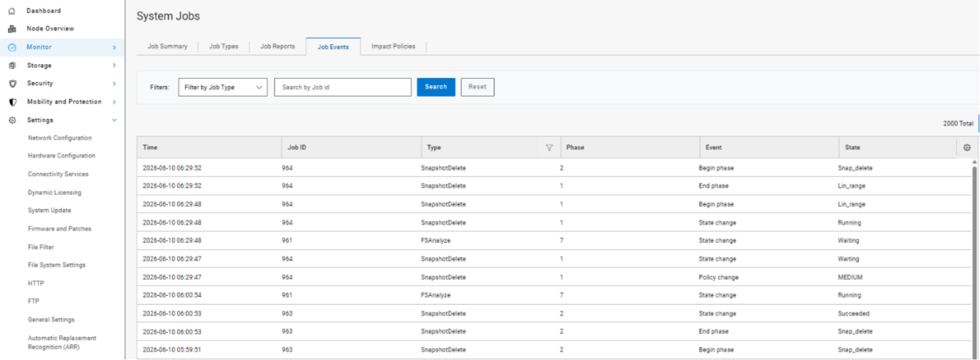Screen dimensions: 980x360
Task: Open the table column settings gear
Action: click(x=966, y=147)
